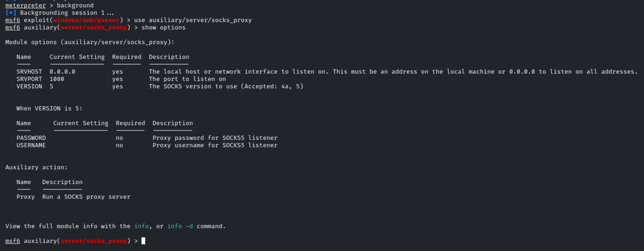This screenshot has height=251, width=644.
Task: Click the blue [*] status marker
Action: 11,13
